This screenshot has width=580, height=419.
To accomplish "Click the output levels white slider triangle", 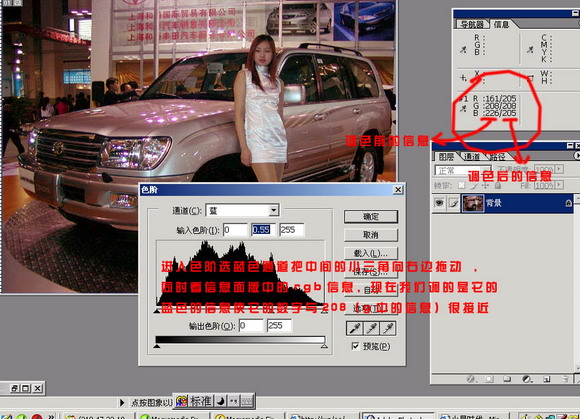I will 324,346.
